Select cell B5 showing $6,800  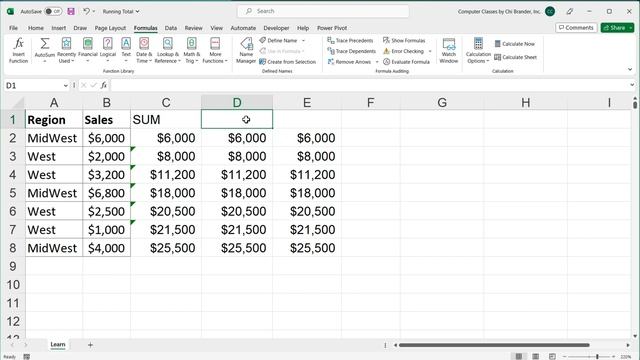(107, 193)
